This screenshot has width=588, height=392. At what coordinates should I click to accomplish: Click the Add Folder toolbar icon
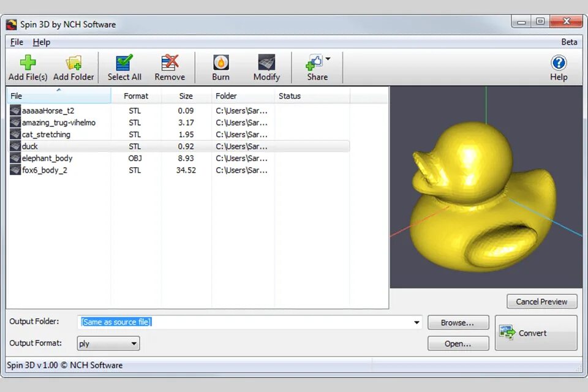[x=73, y=62]
